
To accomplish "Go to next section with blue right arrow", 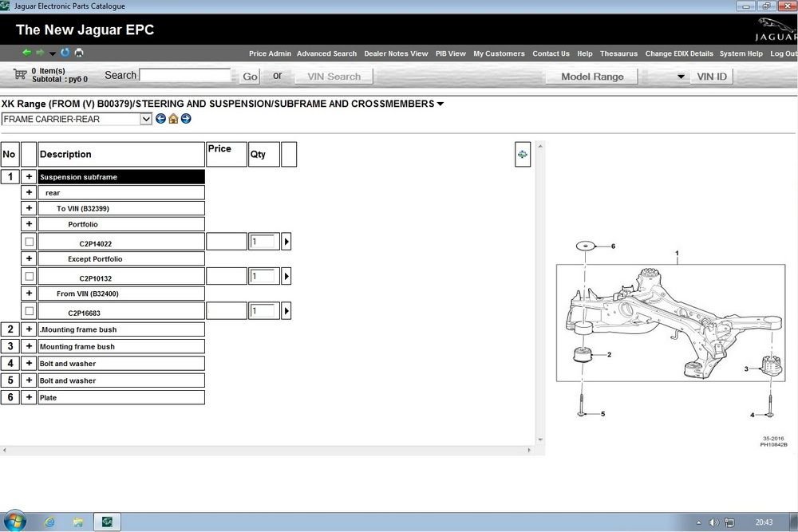I will 186,119.
